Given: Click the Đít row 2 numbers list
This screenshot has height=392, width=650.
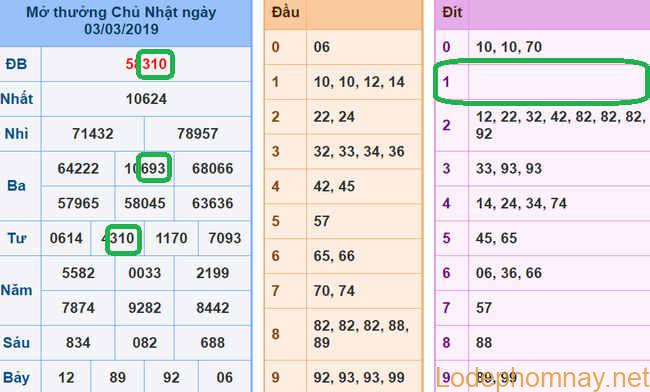Looking at the screenshot, I should (561, 125).
